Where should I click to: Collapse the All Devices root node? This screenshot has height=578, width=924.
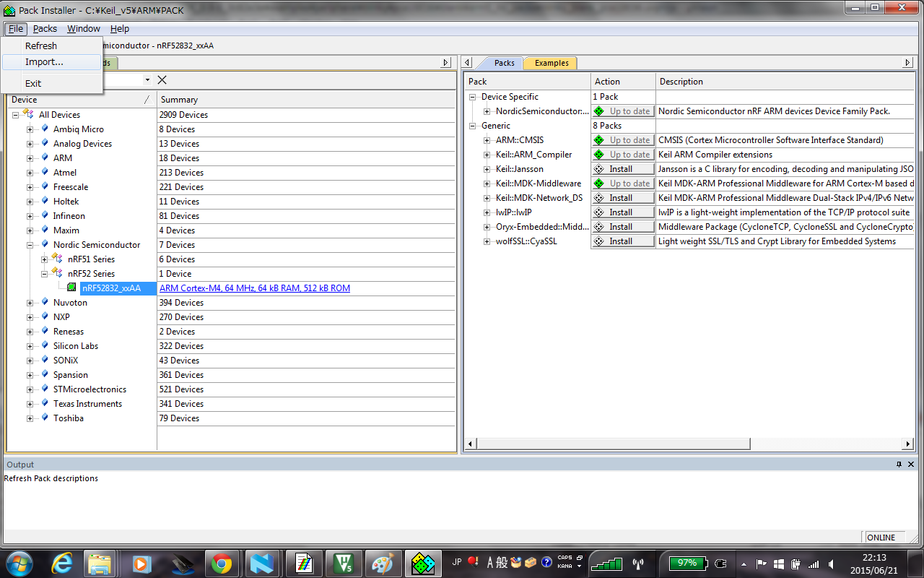[x=15, y=115]
